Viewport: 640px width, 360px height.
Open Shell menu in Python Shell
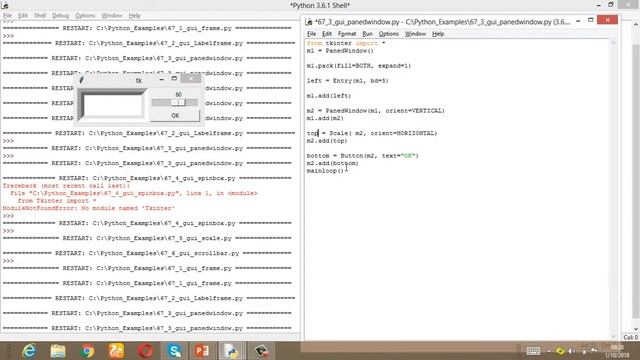click(x=40, y=16)
